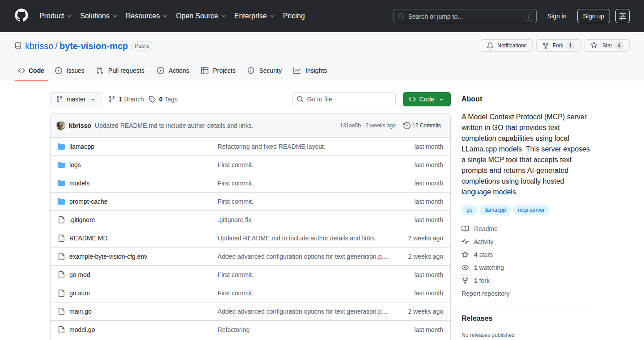Expand the Product dropdown menu
The height and width of the screenshot is (340, 644).
point(55,16)
